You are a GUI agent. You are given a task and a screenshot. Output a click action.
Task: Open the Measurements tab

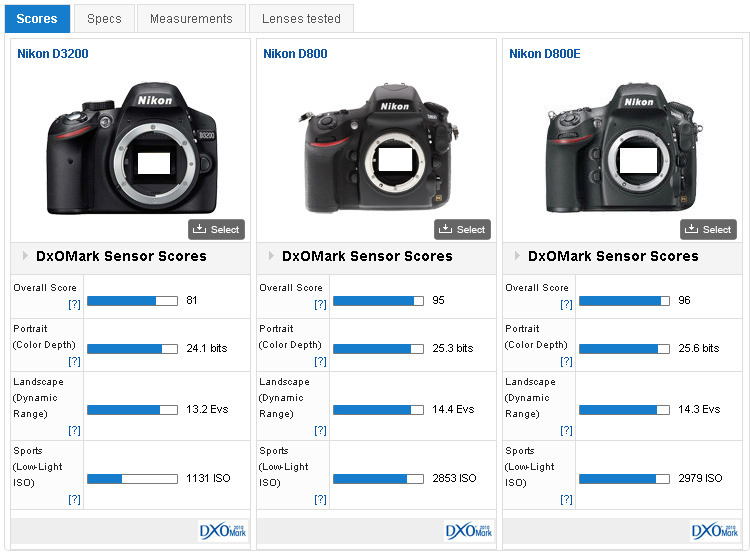pyautogui.click(x=190, y=18)
